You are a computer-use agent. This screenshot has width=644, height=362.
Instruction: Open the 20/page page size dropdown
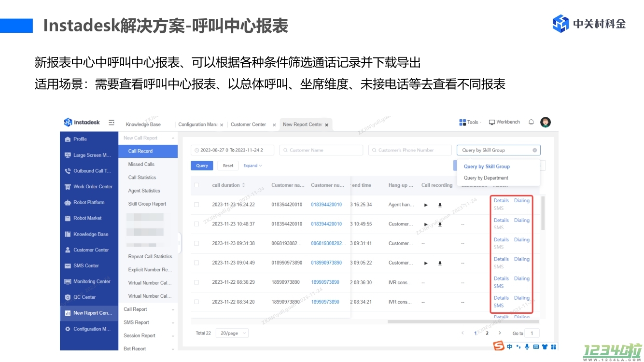click(x=232, y=333)
